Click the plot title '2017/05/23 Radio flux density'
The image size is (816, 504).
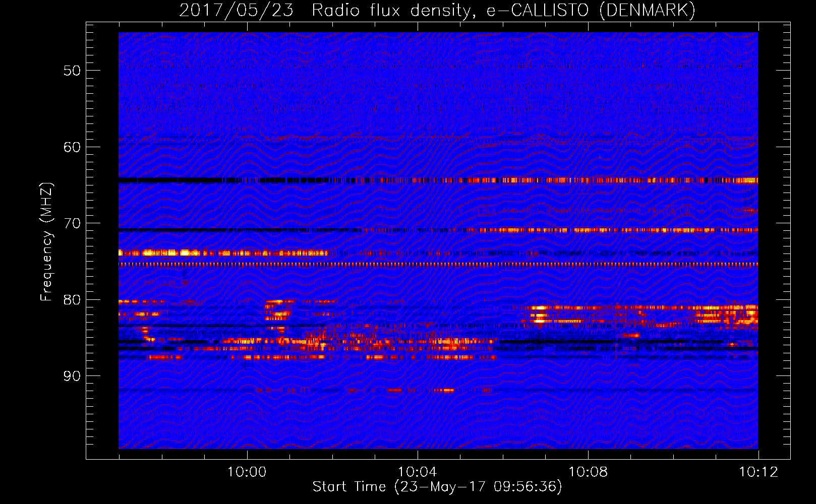click(x=437, y=10)
